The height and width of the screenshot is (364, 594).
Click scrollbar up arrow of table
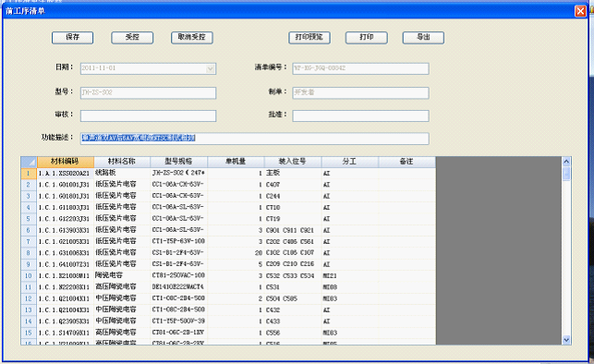click(x=566, y=162)
